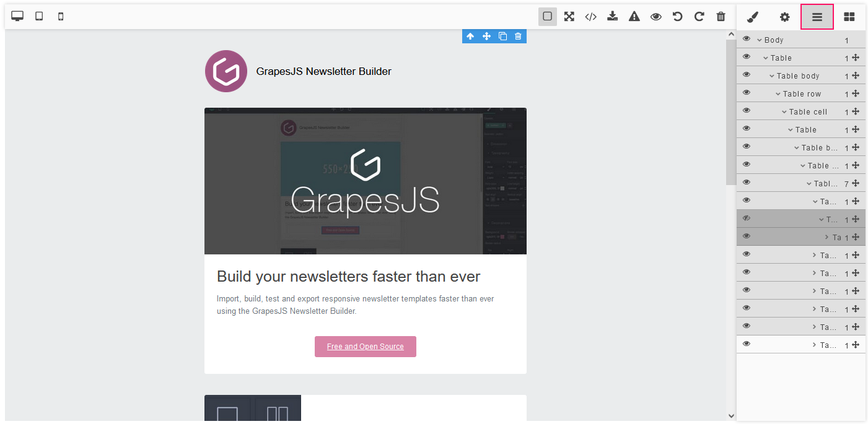Switch to tablet device preview

[x=39, y=16]
